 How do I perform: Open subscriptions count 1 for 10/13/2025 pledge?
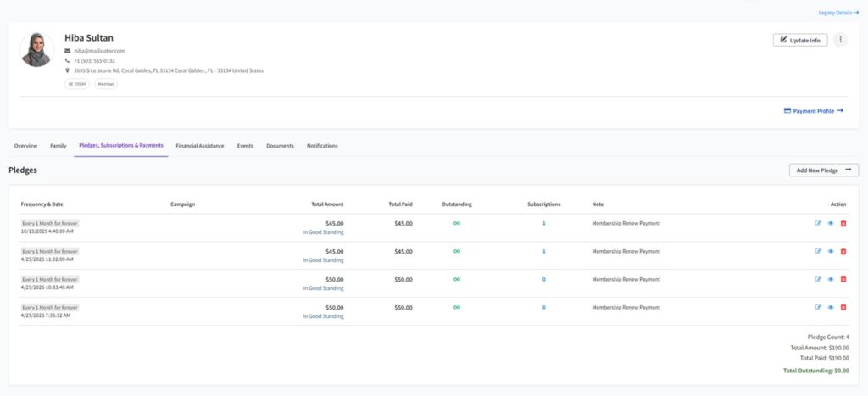click(543, 223)
